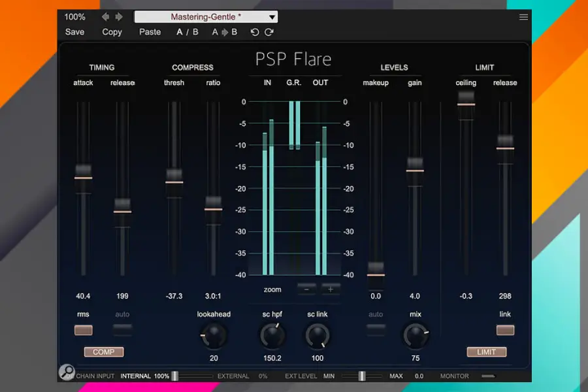Copy settings from A to B
Viewport: 588px width, 392px height.
[x=225, y=31]
